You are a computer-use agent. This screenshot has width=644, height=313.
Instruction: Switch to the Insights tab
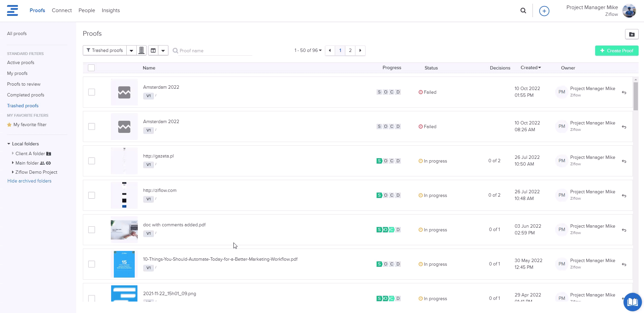tap(110, 10)
